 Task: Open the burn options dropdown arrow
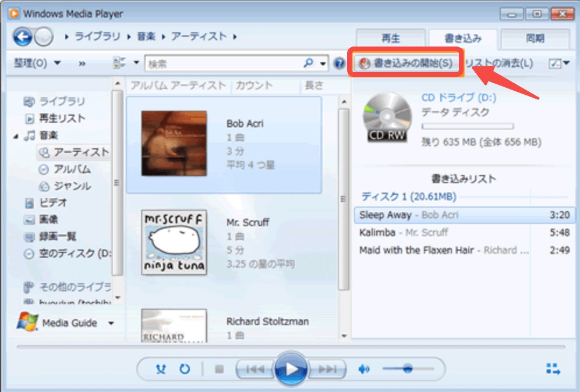coord(566,63)
